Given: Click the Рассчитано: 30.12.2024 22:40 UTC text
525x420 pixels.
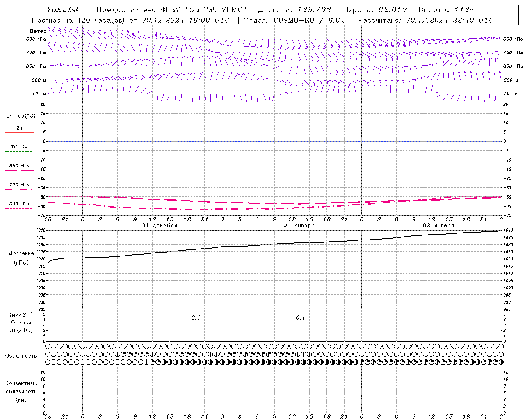Looking at the screenshot, I should tap(426, 20).
